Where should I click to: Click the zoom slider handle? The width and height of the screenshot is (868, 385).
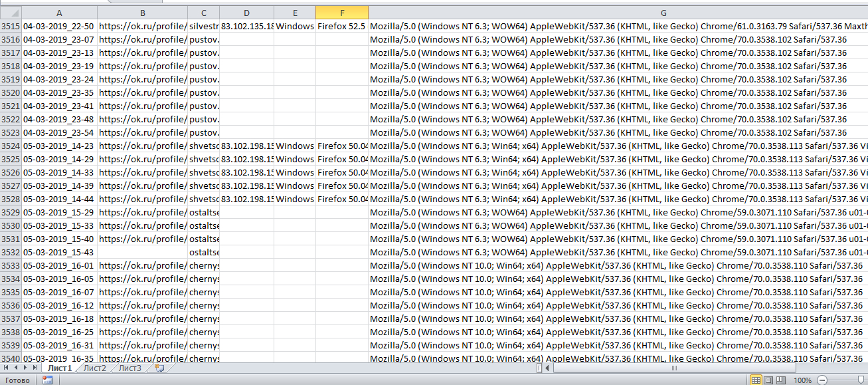861,380
